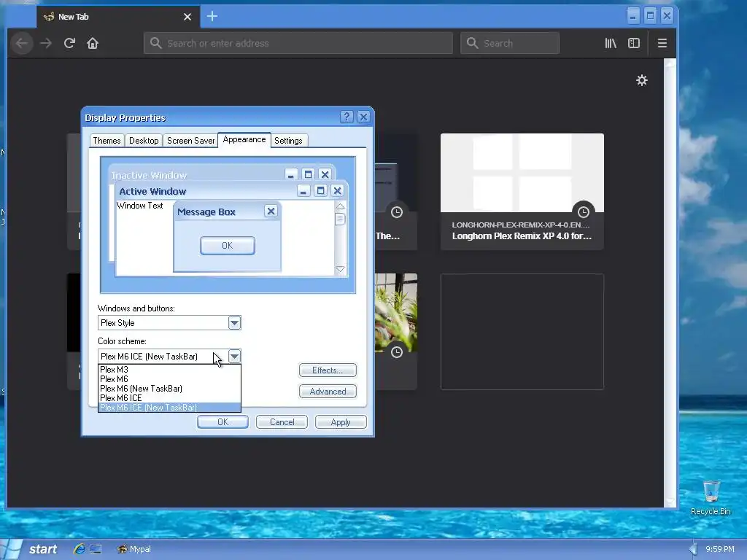This screenshot has height=560, width=747.
Task: Reload the page with the refresh icon
Action: pos(69,43)
